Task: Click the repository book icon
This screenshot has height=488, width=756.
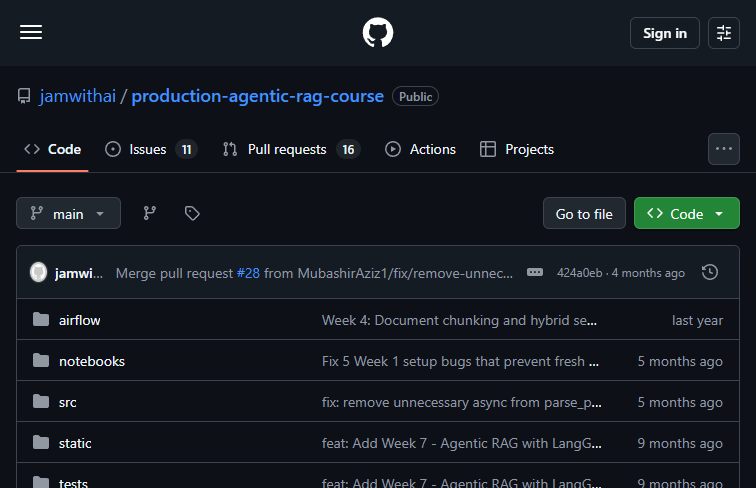Action: click(24, 96)
